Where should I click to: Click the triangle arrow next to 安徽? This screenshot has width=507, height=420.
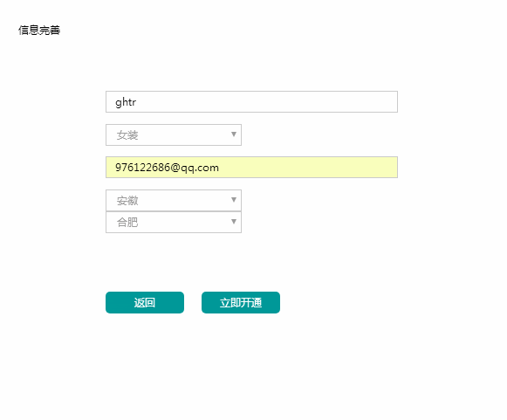pos(234,200)
